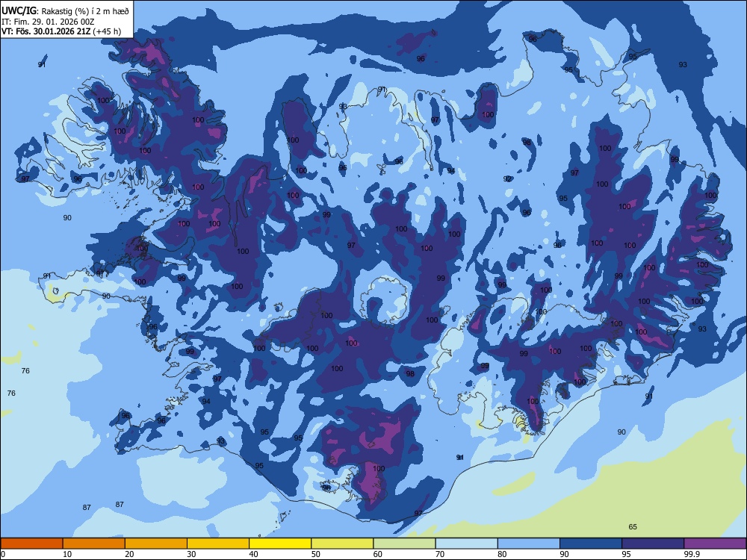Click the '60' legend scale label
747x560 pixels.
(378, 554)
